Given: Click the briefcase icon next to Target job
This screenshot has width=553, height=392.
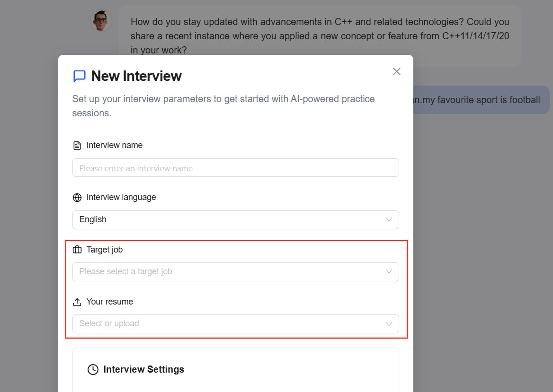Looking at the screenshot, I should pos(77,249).
